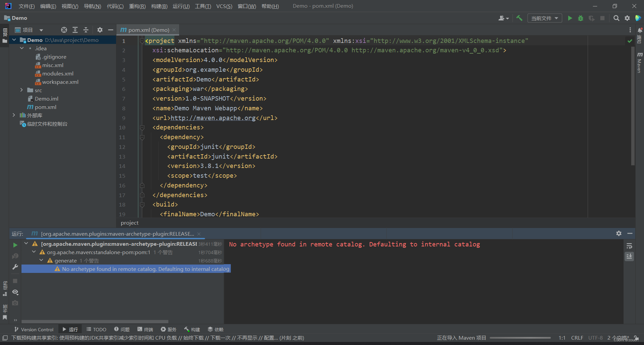Select the Project panel locate-file crosshair icon

[64, 30]
